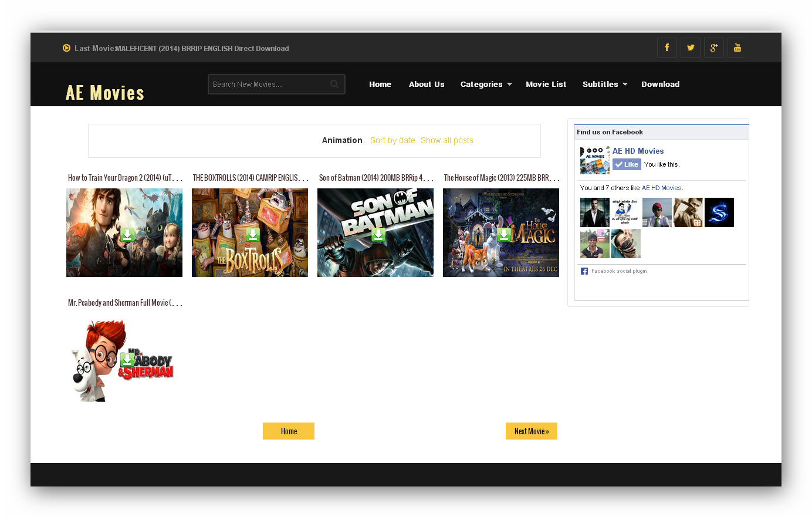Click the play icon beside Last Movie ticker
Image resolution: width=812 pixels, height=517 pixels.
coord(66,48)
